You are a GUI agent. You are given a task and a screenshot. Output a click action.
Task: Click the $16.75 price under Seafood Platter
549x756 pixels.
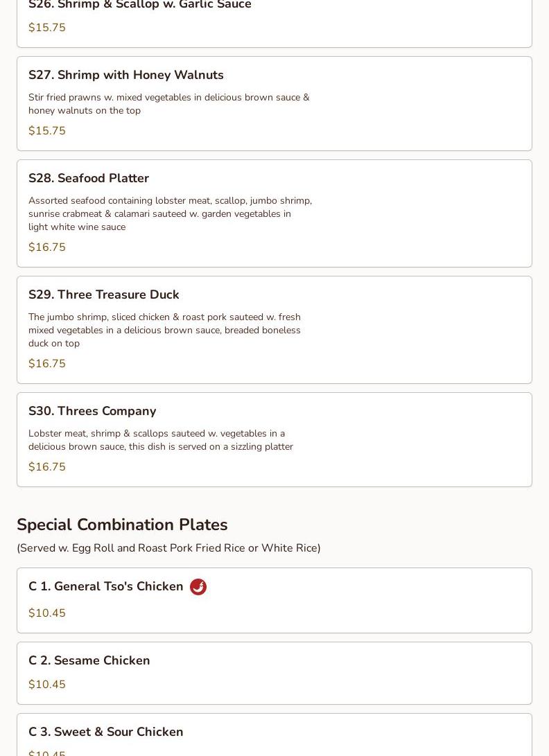(x=47, y=247)
